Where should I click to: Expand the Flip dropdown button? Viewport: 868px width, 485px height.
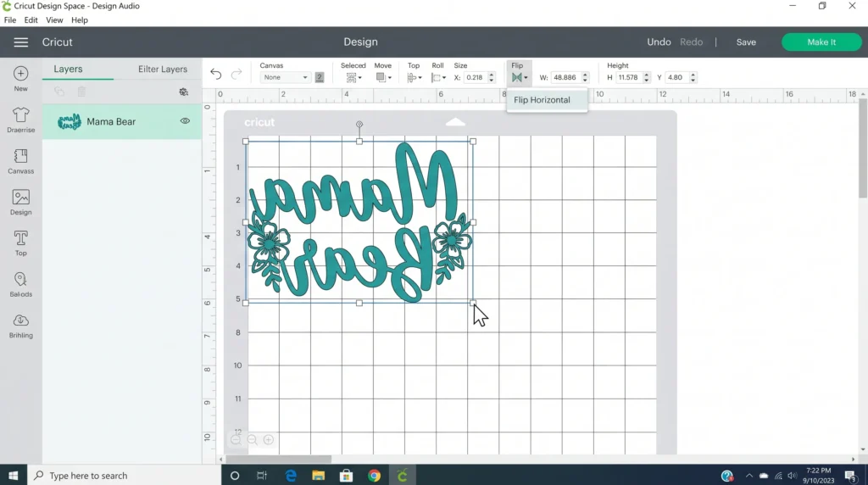(x=520, y=77)
